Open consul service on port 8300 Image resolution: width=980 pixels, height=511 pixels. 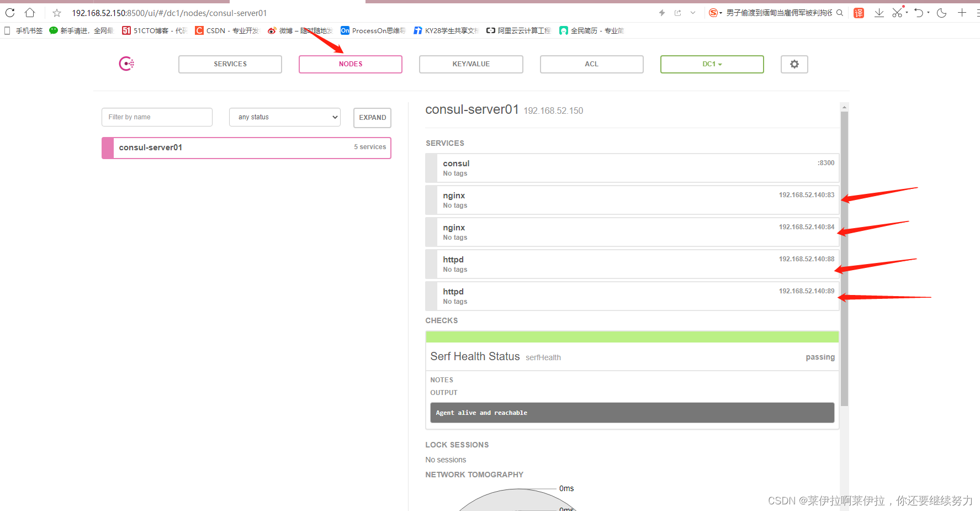(632, 168)
